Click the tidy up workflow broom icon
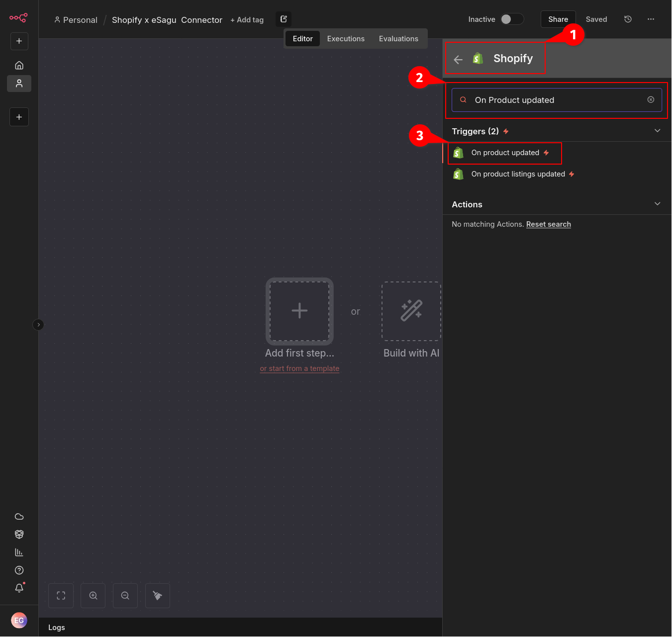The width and height of the screenshot is (672, 637). (158, 596)
